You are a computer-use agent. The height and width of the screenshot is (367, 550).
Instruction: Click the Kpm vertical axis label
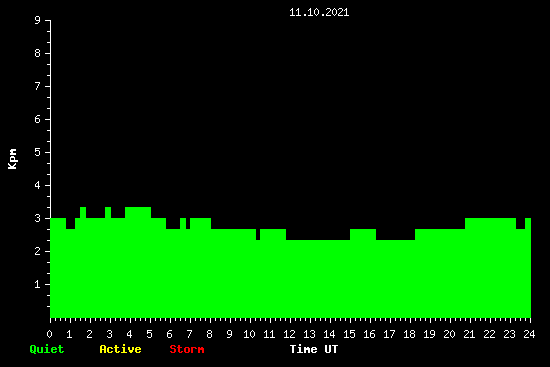(x=13, y=159)
